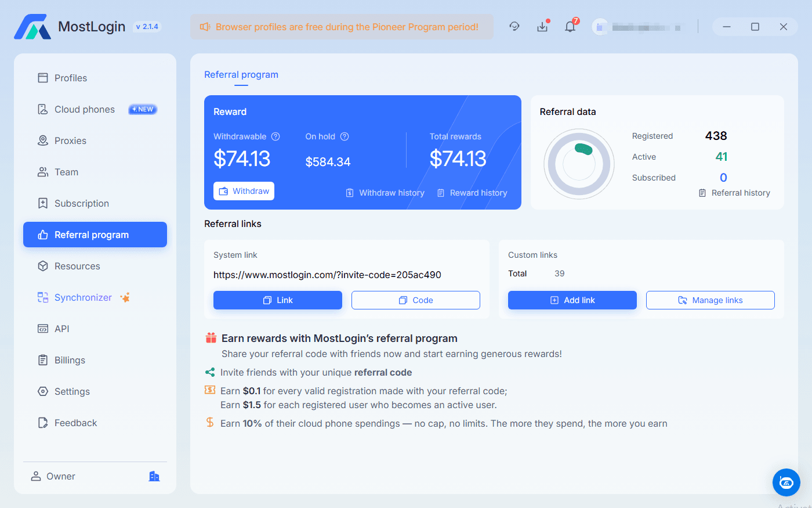Screen dimensions: 812x508
Task: Click Add link button
Action: point(572,300)
